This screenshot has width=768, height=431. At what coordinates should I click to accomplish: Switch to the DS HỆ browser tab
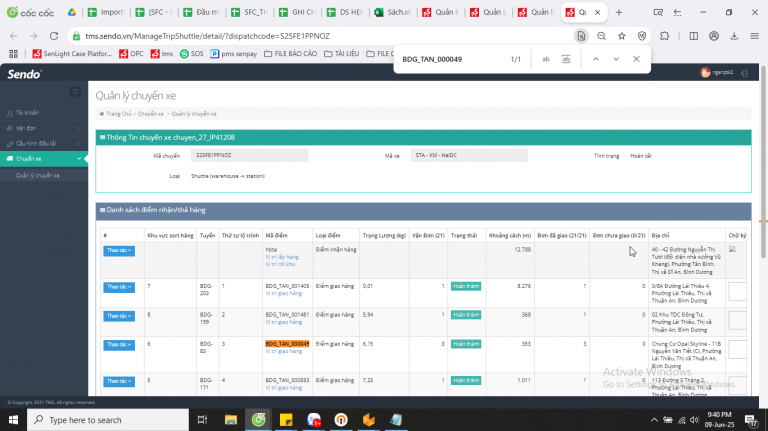(x=345, y=12)
